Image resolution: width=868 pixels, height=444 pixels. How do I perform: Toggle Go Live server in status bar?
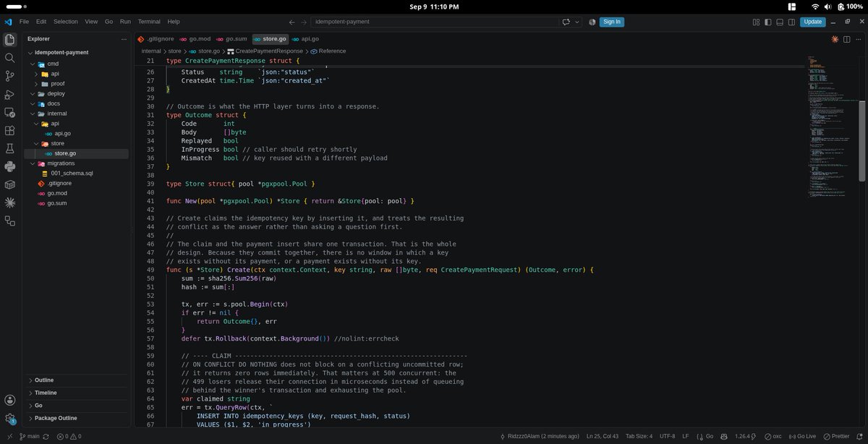[801, 437]
